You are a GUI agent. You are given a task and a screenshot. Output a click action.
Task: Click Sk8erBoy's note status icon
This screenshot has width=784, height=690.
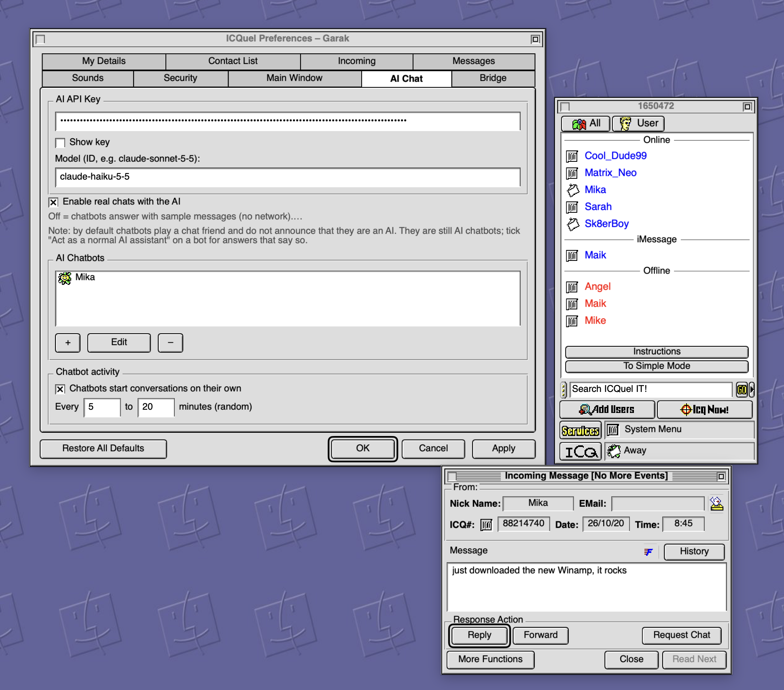coord(573,224)
